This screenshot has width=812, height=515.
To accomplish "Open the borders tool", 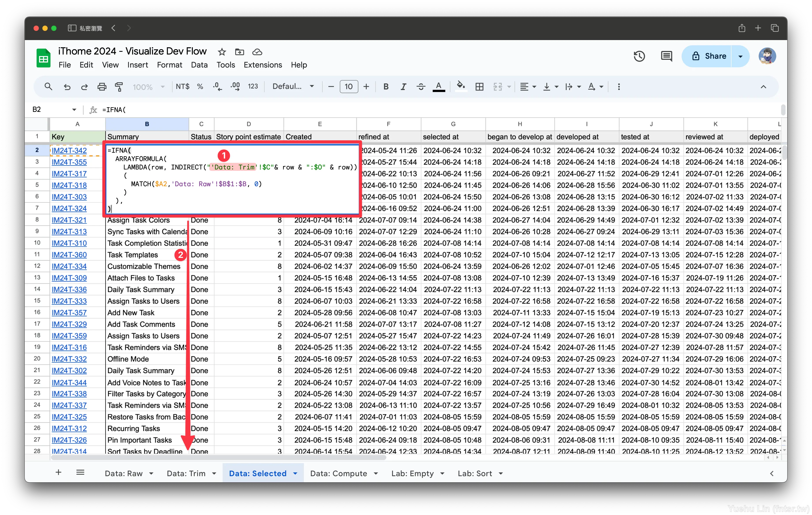I will (x=479, y=87).
